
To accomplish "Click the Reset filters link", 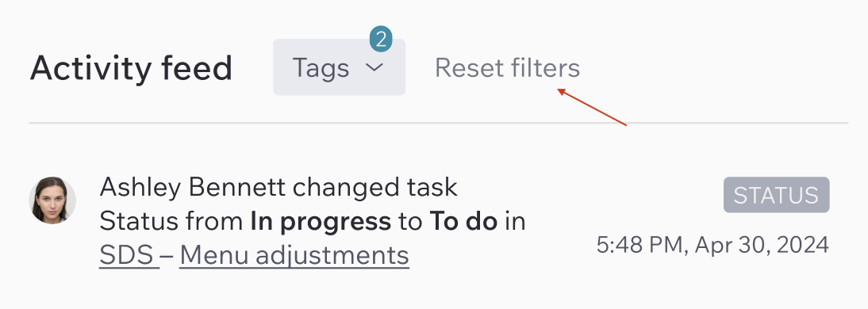I will 507,68.
